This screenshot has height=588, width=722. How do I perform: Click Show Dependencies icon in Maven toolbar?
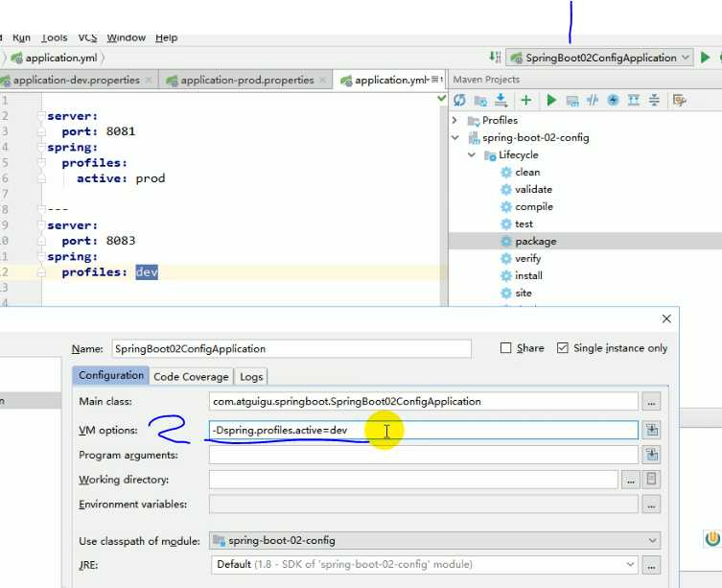pos(634,100)
